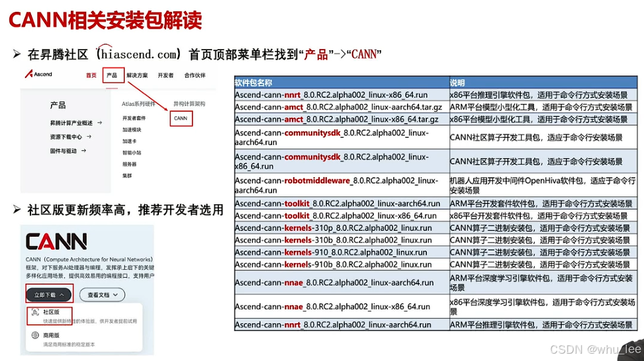This screenshot has height=361, width=644.
Task: Select nnrt linux-aarch64.run package cell
Action: [342, 325]
